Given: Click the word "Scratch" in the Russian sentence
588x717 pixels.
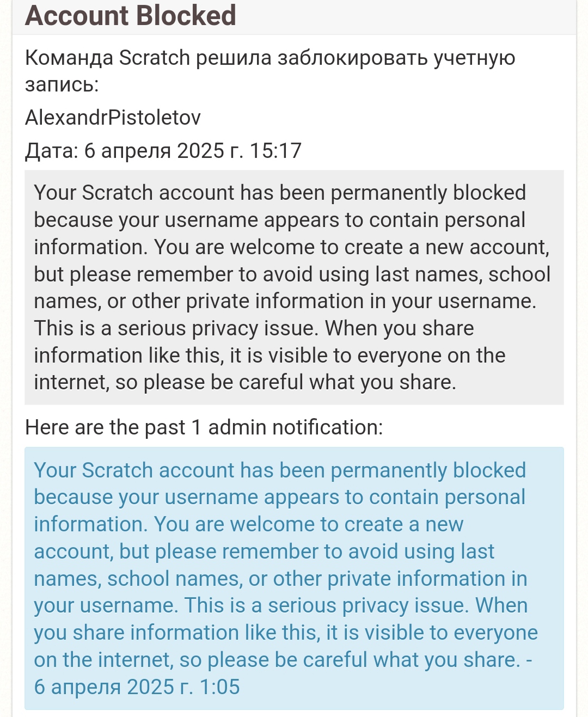Looking at the screenshot, I should tap(154, 58).
